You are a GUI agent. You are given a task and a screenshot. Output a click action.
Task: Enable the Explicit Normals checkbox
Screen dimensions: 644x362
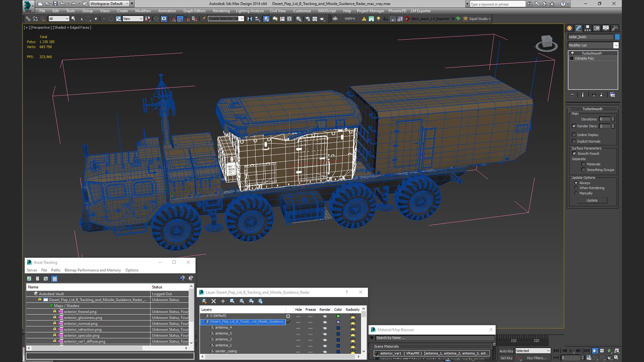point(574,141)
